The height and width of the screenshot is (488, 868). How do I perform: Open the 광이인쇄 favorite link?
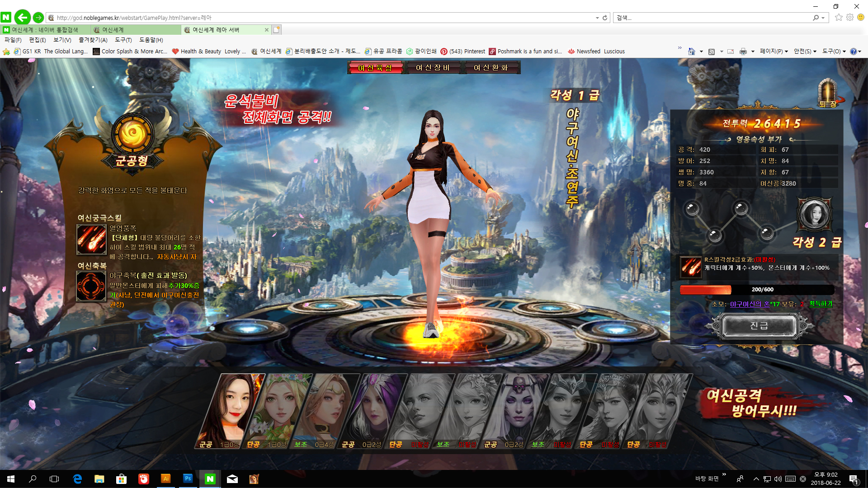421,52
